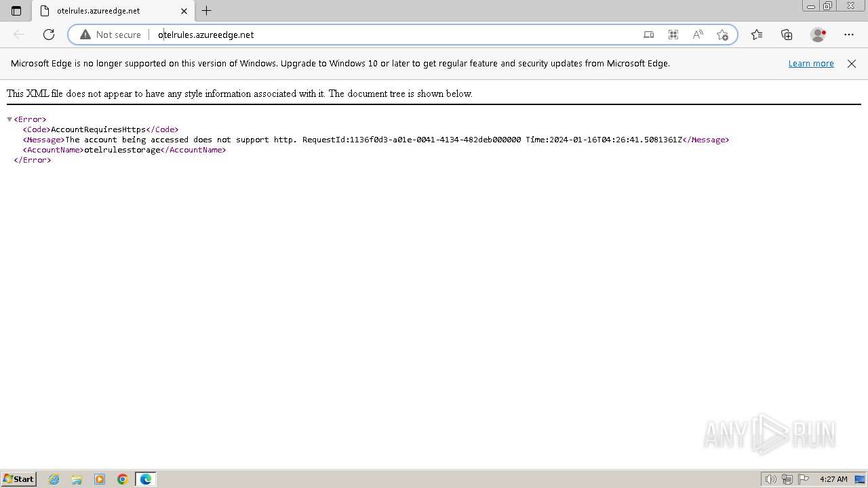The height and width of the screenshot is (488, 868).
Task: Open the tab actions menu icon
Action: click(x=16, y=11)
